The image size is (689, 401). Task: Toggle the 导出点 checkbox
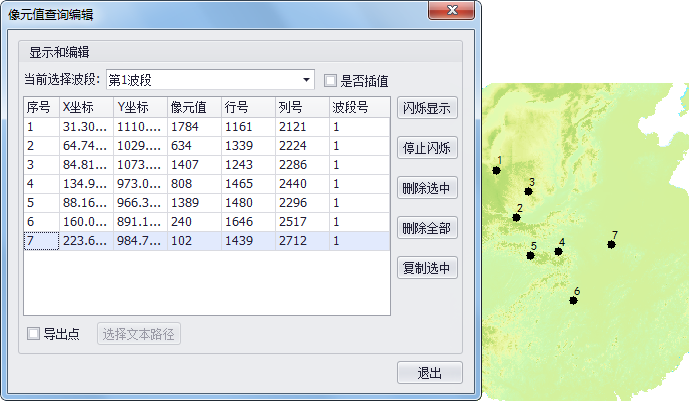[34, 334]
